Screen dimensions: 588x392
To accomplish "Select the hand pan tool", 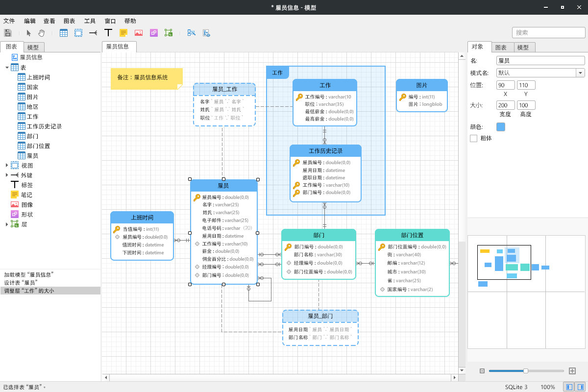I will click(x=42, y=33).
